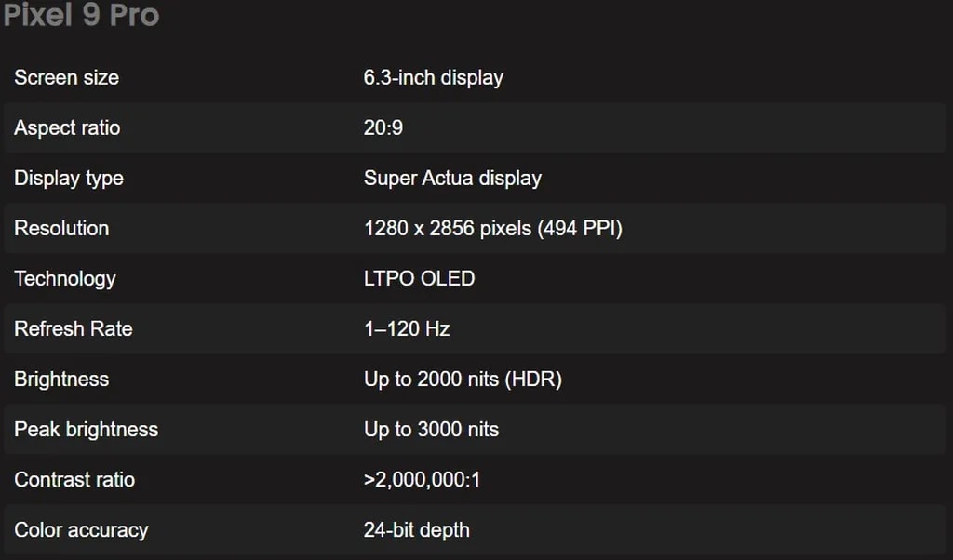Screen dimensions: 953x560
Task: Select the >2,000,000:1 contrast value
Action: pos(422,480)
